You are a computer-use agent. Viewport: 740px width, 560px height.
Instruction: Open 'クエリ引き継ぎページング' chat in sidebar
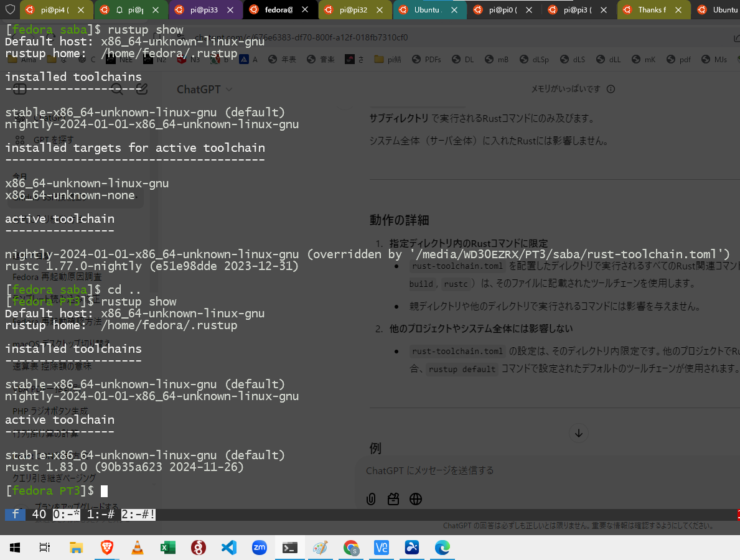(x=54, y=478)
